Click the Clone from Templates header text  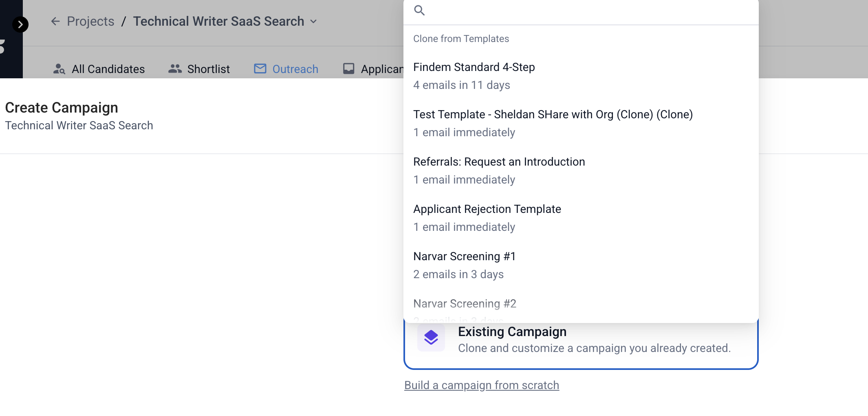[461, 39]
